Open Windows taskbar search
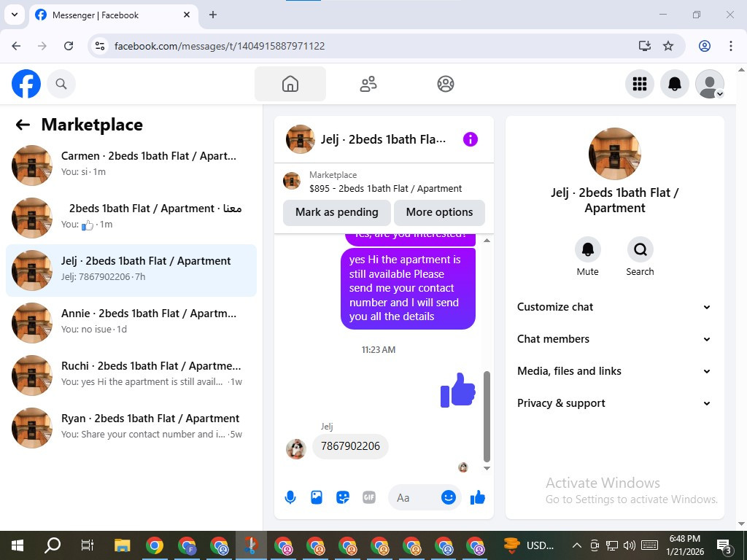 (53, 545)
